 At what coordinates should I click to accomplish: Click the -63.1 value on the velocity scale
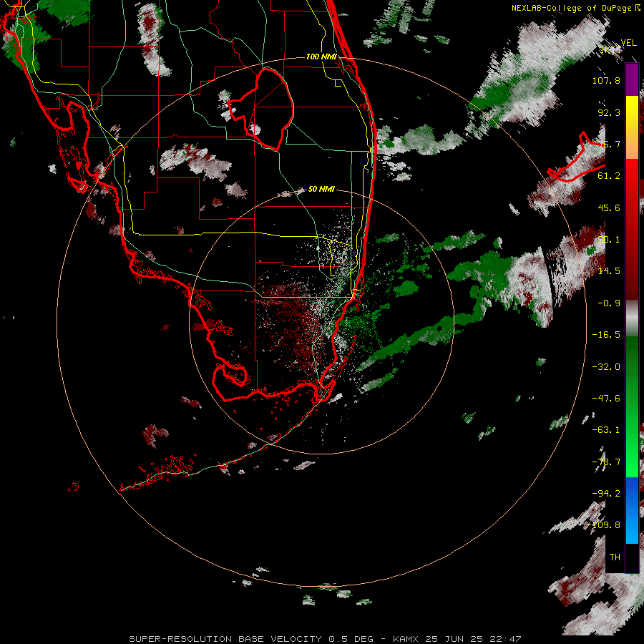pos(606,430)
